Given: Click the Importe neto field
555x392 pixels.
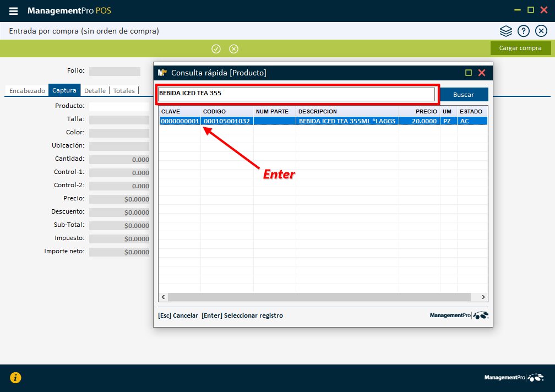Looking at the screenshot, I should tap(119, 252).
